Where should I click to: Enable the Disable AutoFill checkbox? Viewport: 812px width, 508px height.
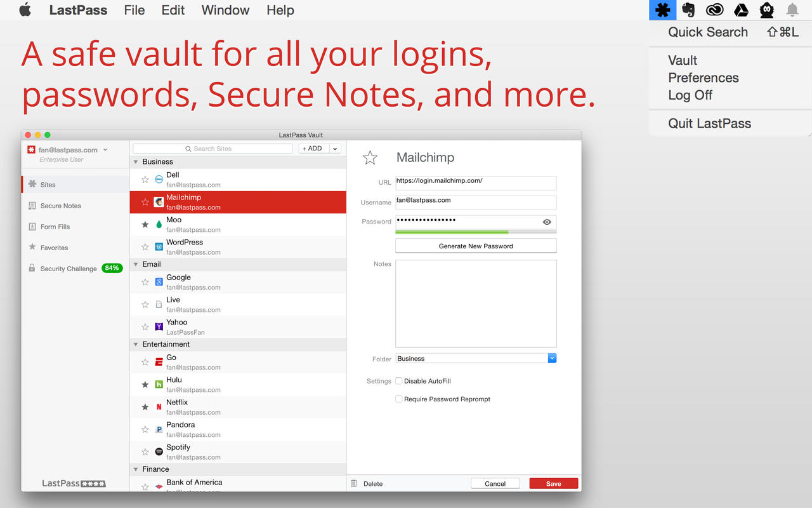(399, 381)
